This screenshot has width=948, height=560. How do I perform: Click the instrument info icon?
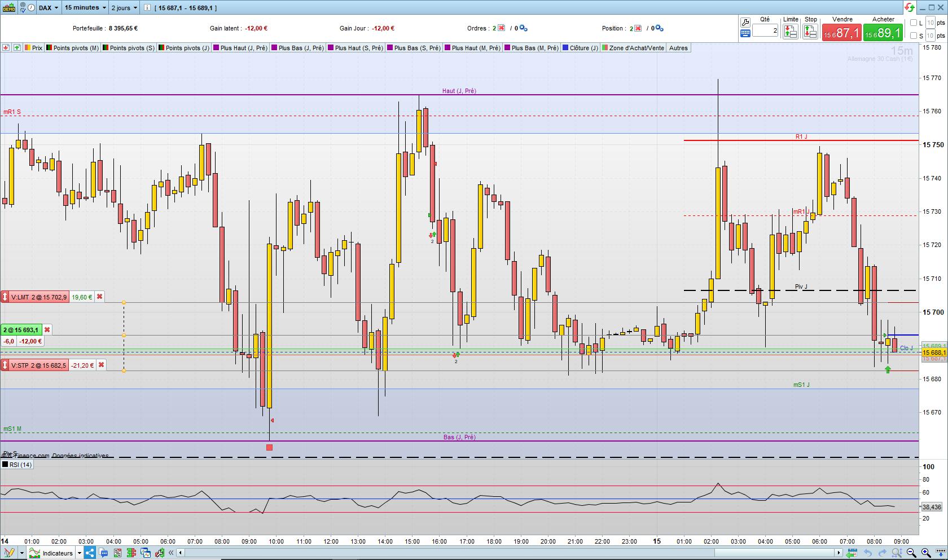tap(147, 8)
